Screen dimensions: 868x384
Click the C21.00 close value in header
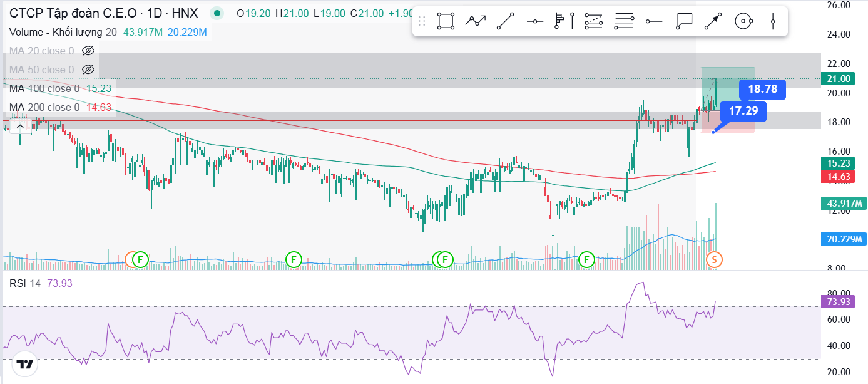coord(367,13)
